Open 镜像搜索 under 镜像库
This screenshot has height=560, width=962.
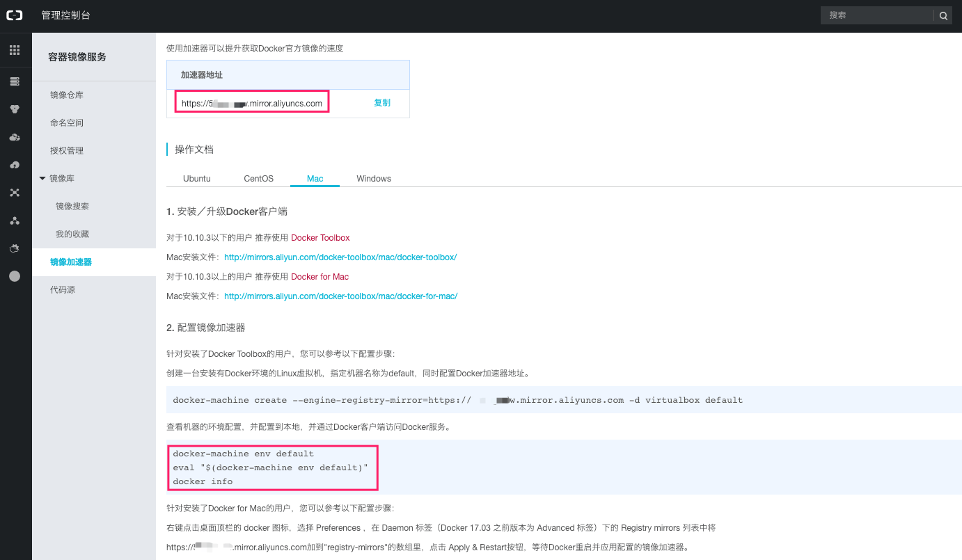pyautogui.click(x=72, y=206)
